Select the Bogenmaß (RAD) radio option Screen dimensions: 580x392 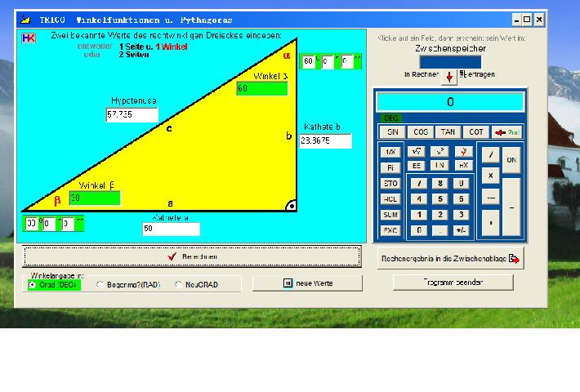tap(128, 285)
